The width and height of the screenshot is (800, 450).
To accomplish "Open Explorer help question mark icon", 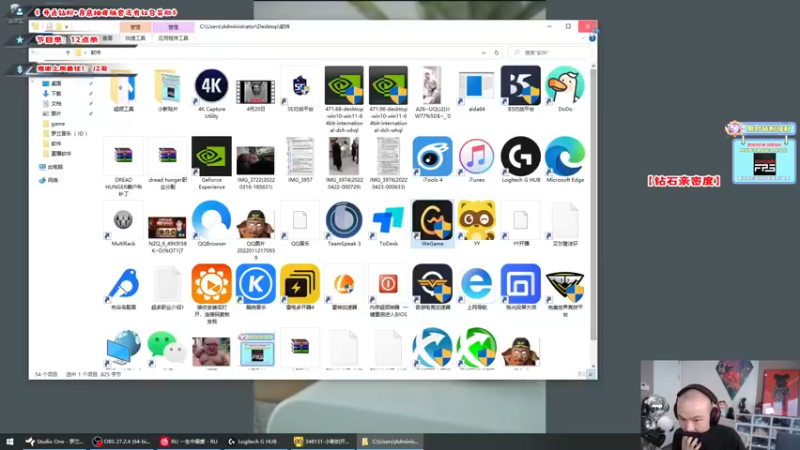I will tap(592, 38).
